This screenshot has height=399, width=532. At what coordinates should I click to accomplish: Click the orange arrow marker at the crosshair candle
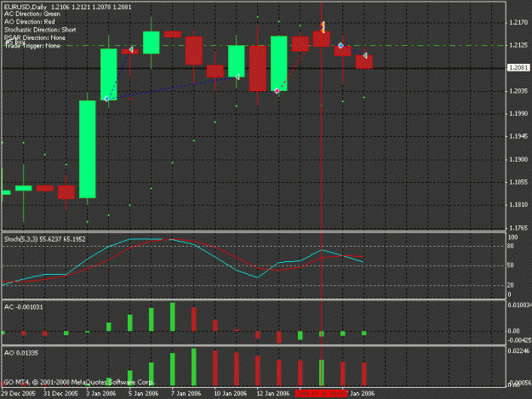pos(323,26)
